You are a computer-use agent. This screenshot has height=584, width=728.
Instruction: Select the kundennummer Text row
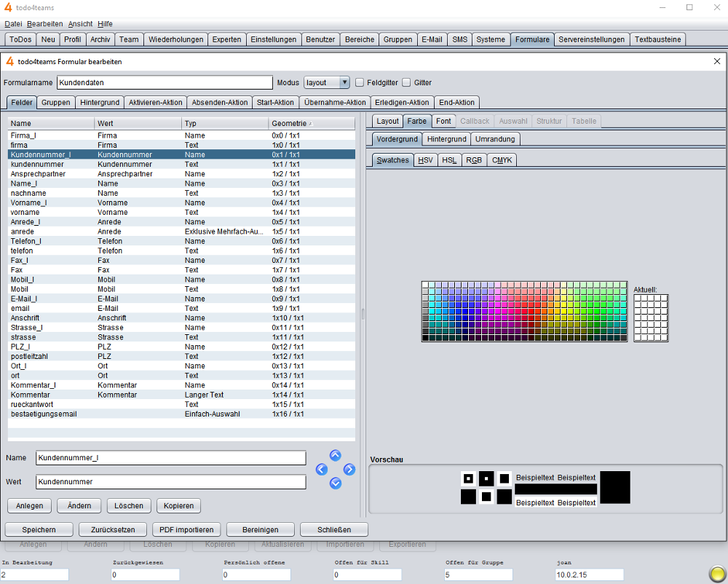click(181, 165)
